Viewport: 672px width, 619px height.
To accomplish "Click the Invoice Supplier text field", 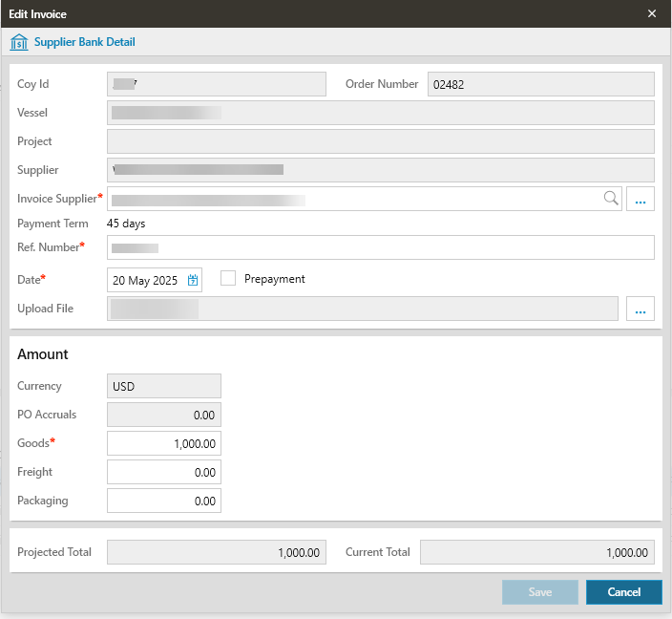I will 353,199.
